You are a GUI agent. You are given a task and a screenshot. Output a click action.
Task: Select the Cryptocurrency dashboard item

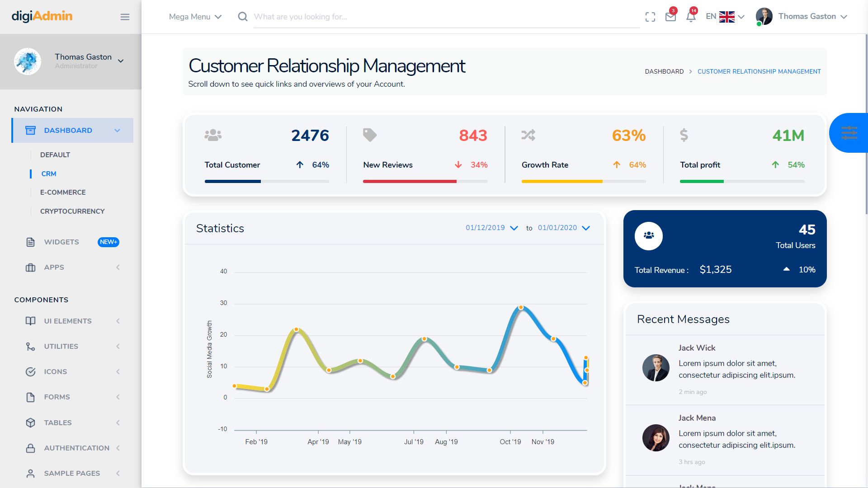[x=72, y=211]
